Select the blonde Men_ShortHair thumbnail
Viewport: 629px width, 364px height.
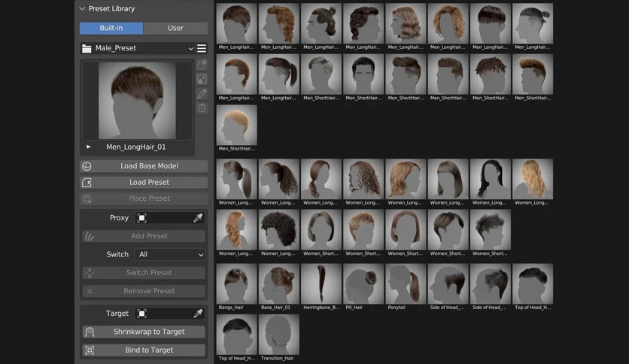[x=237, y=125]
